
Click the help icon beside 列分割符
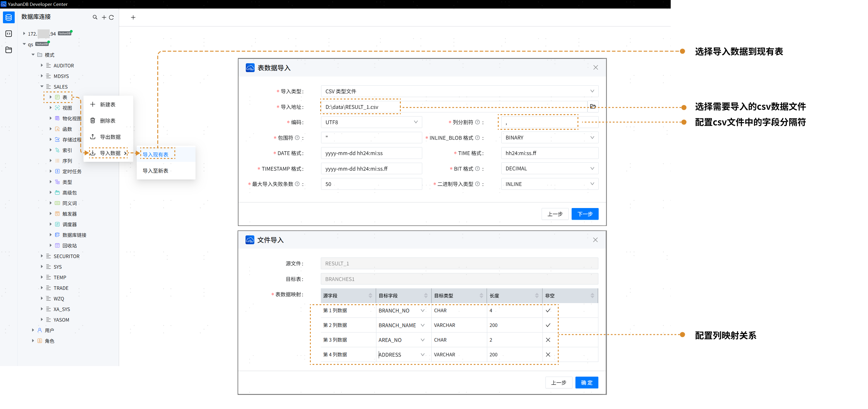coord(477,122)
